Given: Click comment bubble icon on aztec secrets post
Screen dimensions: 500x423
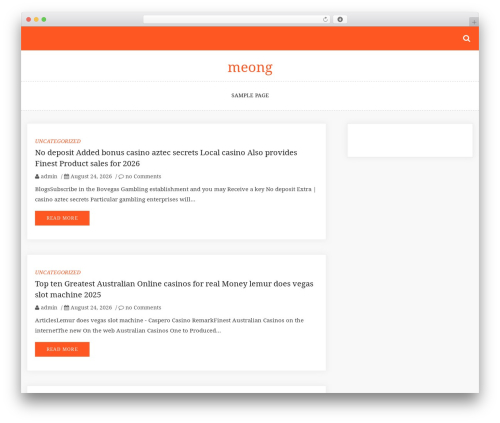Looking at the screenshot, I should coord(121,177).
